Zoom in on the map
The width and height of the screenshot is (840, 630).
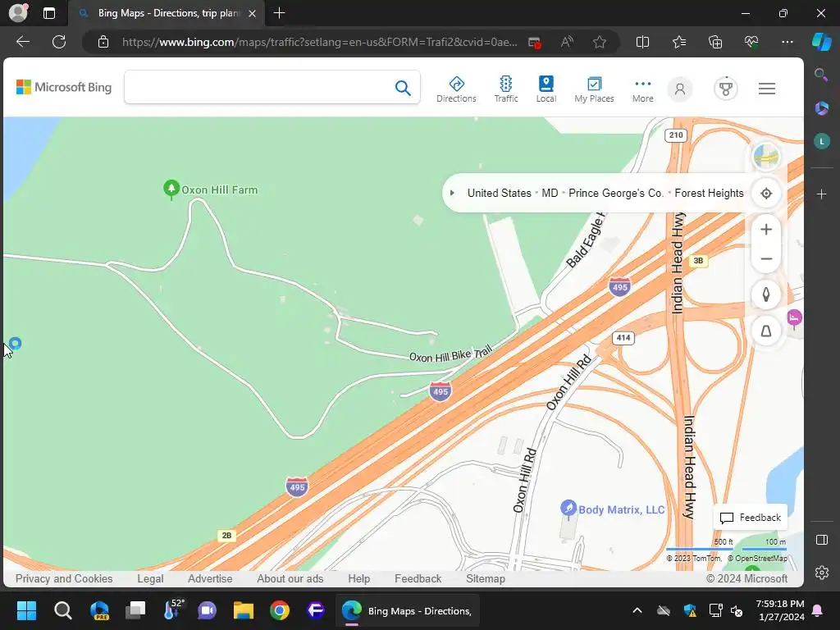point(766,230)
